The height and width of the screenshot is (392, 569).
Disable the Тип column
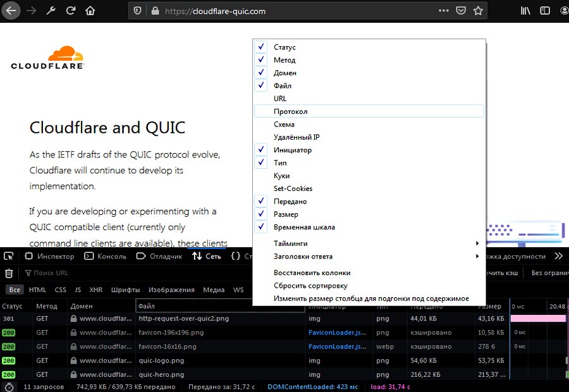click(369, 162)
